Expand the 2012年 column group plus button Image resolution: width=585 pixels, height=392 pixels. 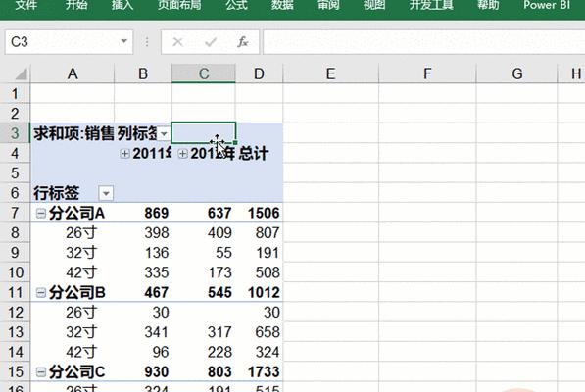point(182,153)
